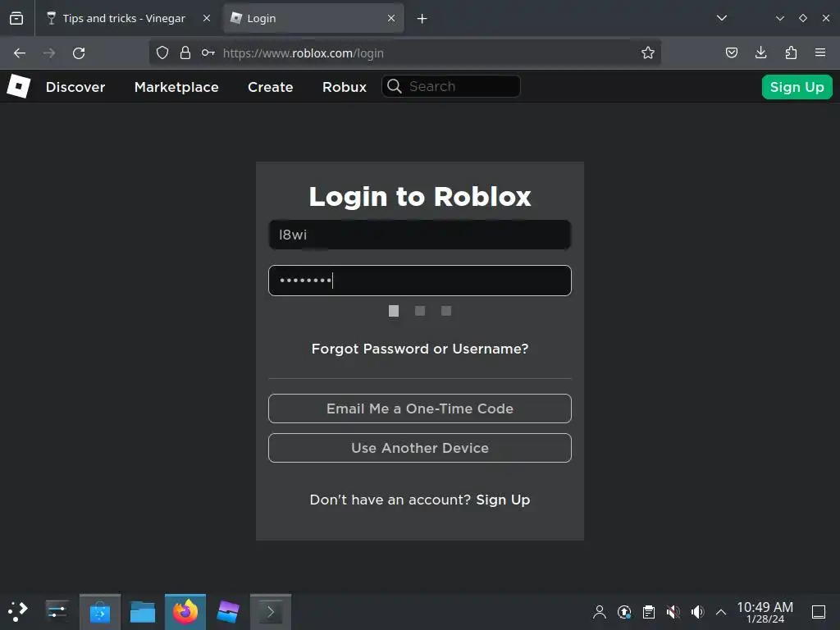Viewport: 840px width, 630px height.
Task: Open the downloads panel
Action: 760,52
